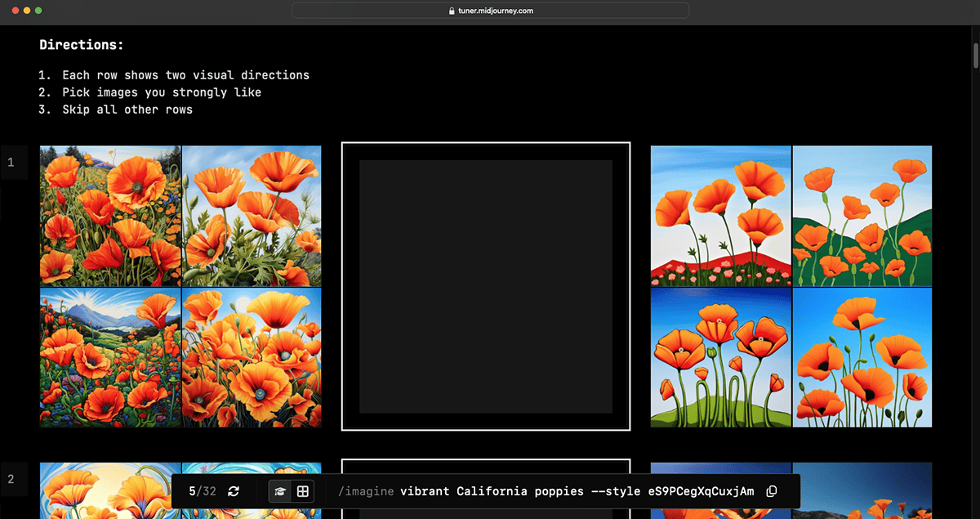Select right-side poppies with green hills image
The height and width of the screenshot is (519, 980).
pyautogui.click(x=862, y=216)
